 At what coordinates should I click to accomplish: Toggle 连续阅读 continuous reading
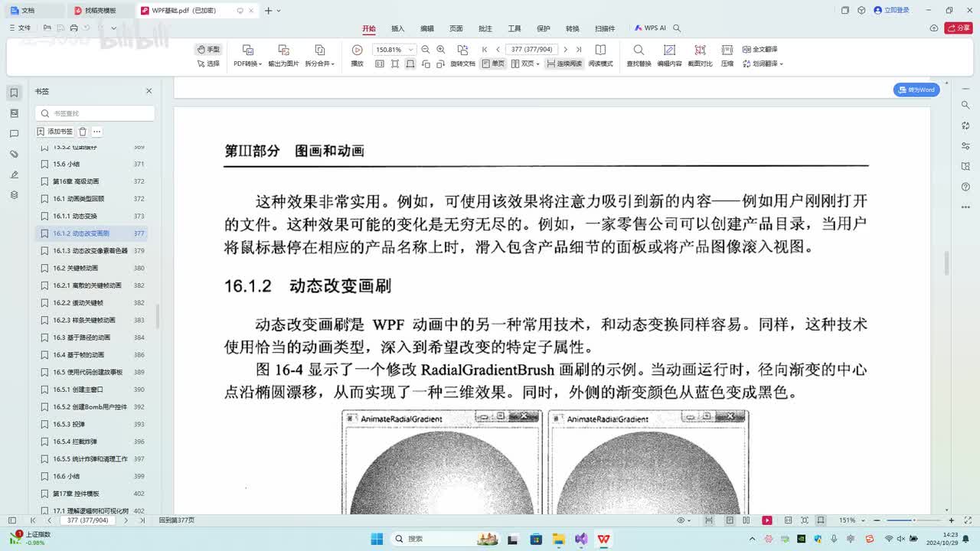(564, 64)
